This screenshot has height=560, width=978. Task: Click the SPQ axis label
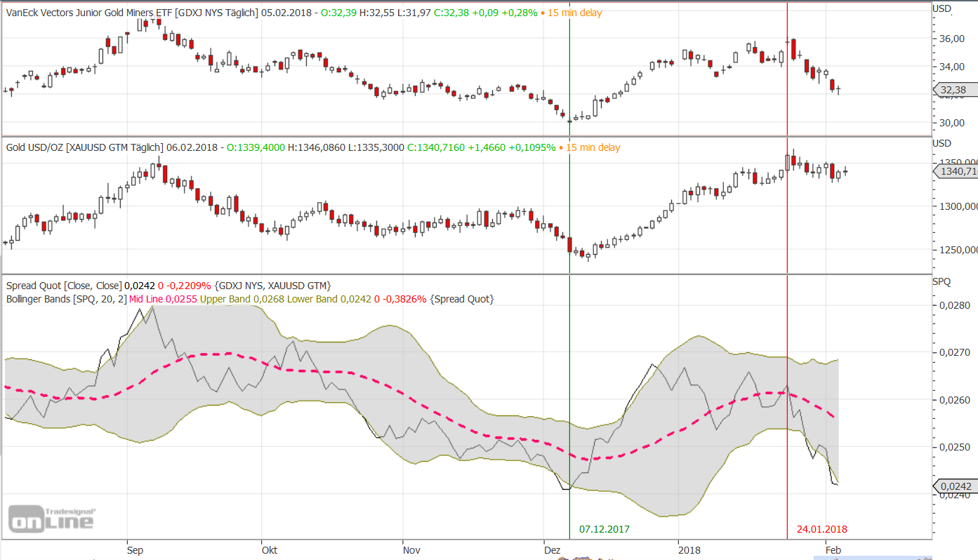[x=941, y=281]
